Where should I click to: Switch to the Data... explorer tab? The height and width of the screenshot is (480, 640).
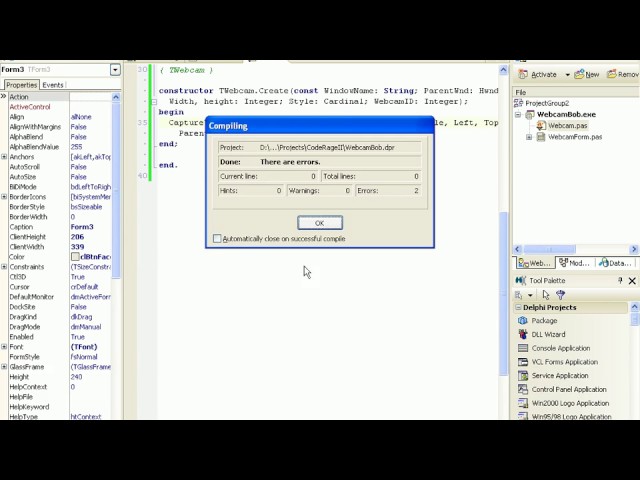click(615, 263)
